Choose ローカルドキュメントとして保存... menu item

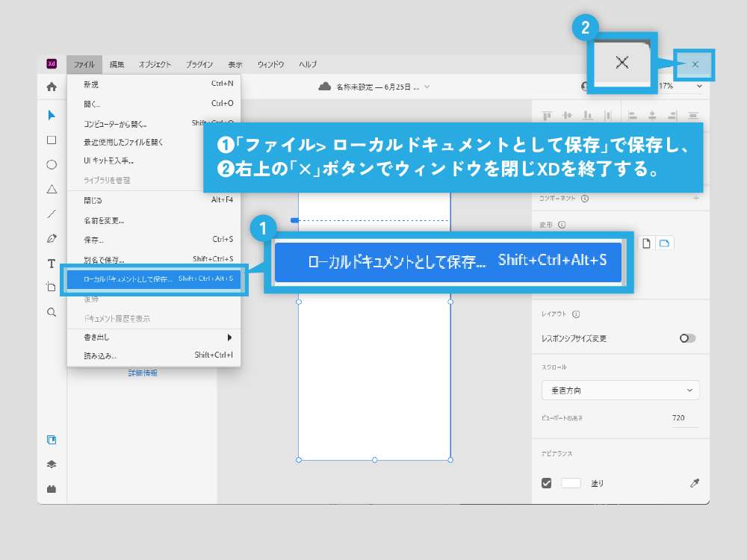click(x=153, y=279)
